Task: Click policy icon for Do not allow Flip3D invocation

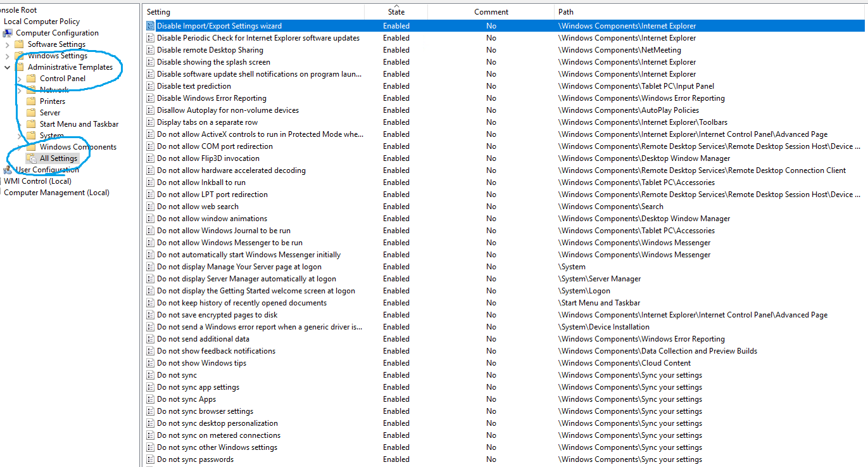Action: click(151, 158)
